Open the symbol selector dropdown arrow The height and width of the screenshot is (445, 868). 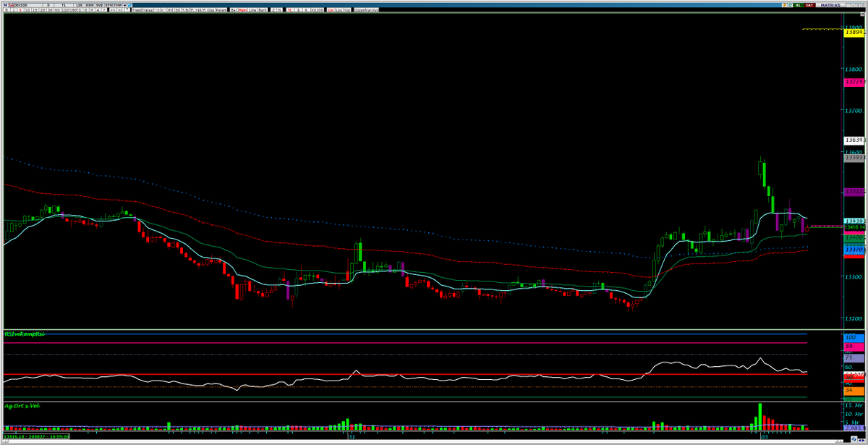click(124, 5)
